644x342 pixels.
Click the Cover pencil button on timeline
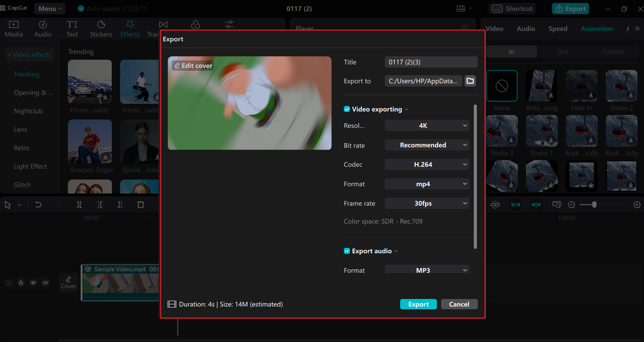(68, 282)
